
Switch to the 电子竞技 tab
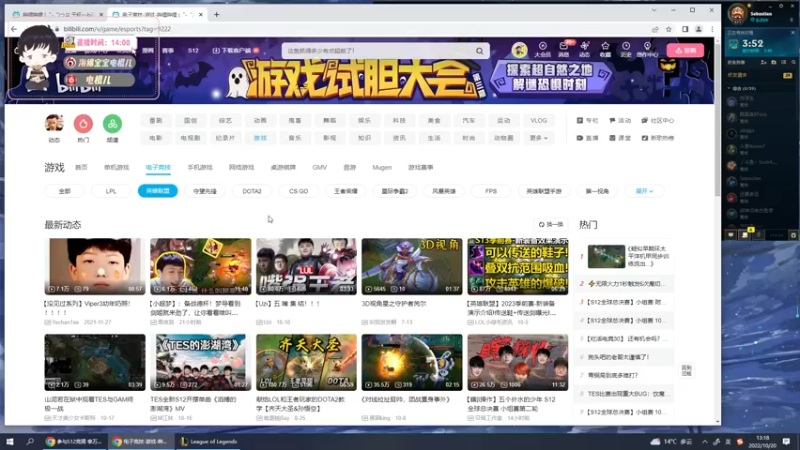pyautogui.click(x=158, y=167)
